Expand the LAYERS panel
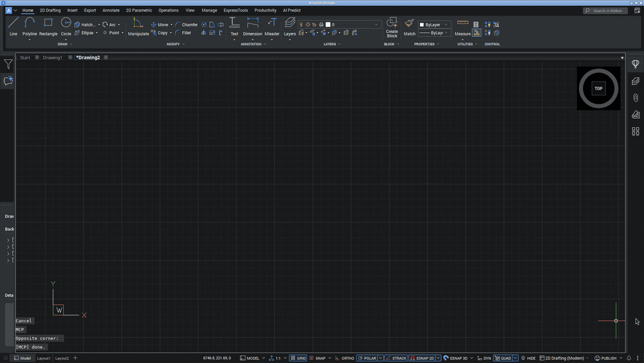 click(332, 44)
